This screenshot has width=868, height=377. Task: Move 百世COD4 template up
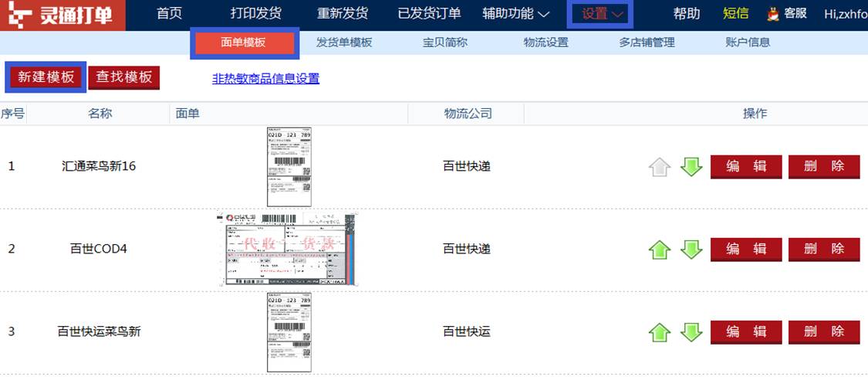coord(660,250)
